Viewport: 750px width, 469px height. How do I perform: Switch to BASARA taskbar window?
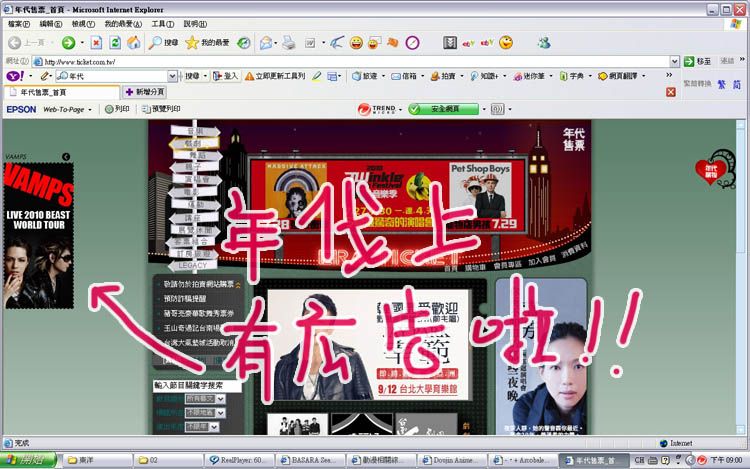[311, 460]
